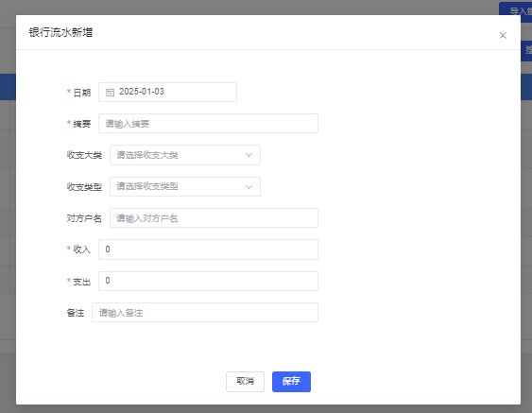The image size is (532, 413).
Task: Click the 收入 amount field
Action: point(208,250)
